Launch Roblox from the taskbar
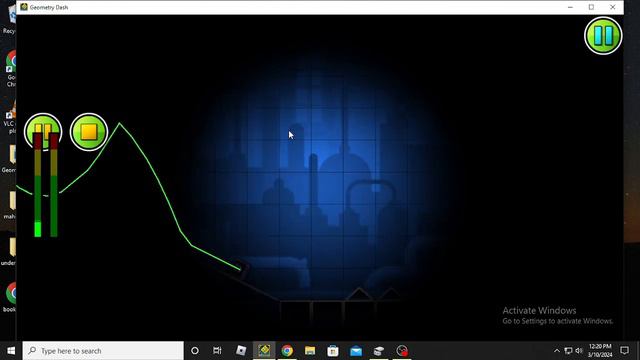The height and width of the screenshot is (360, 640). click(x=241, y=351)
